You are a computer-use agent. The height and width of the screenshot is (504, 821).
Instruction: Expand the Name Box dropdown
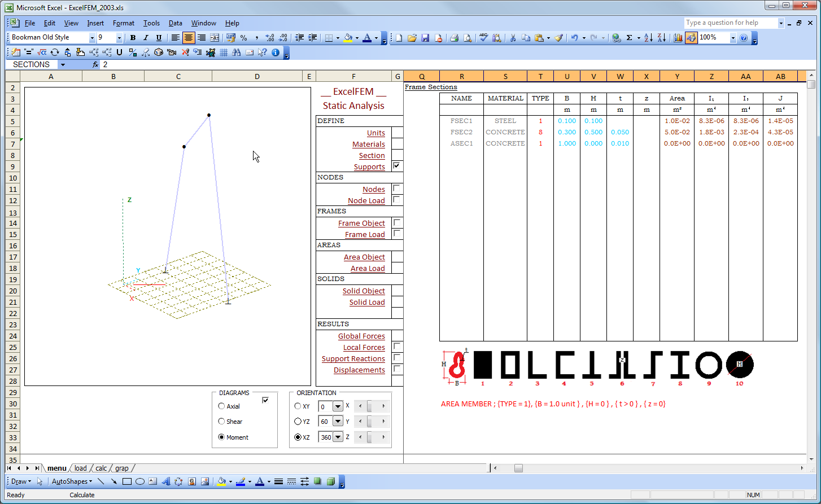coord(63,65)
